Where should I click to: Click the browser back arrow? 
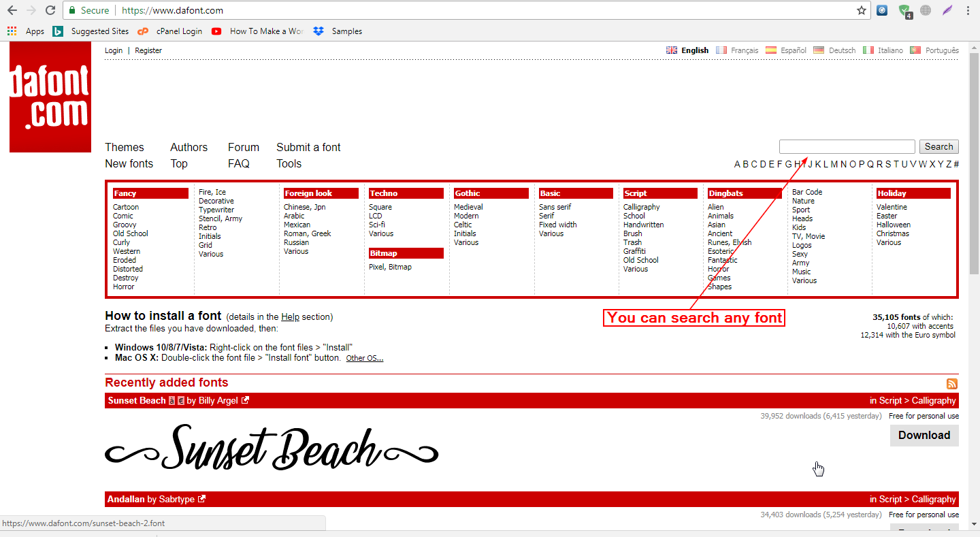[x=12, y=10]
